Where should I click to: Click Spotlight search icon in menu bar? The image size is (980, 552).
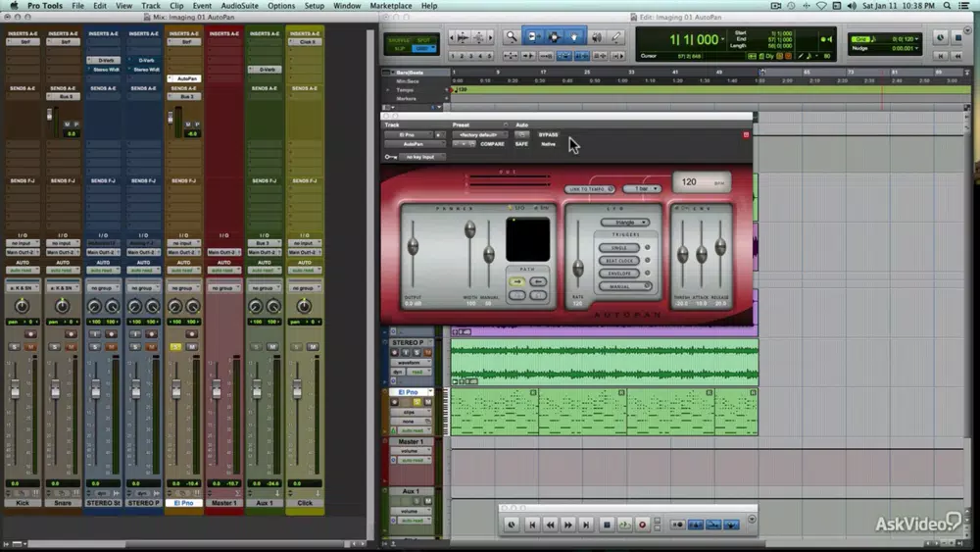tap(947, 6)
